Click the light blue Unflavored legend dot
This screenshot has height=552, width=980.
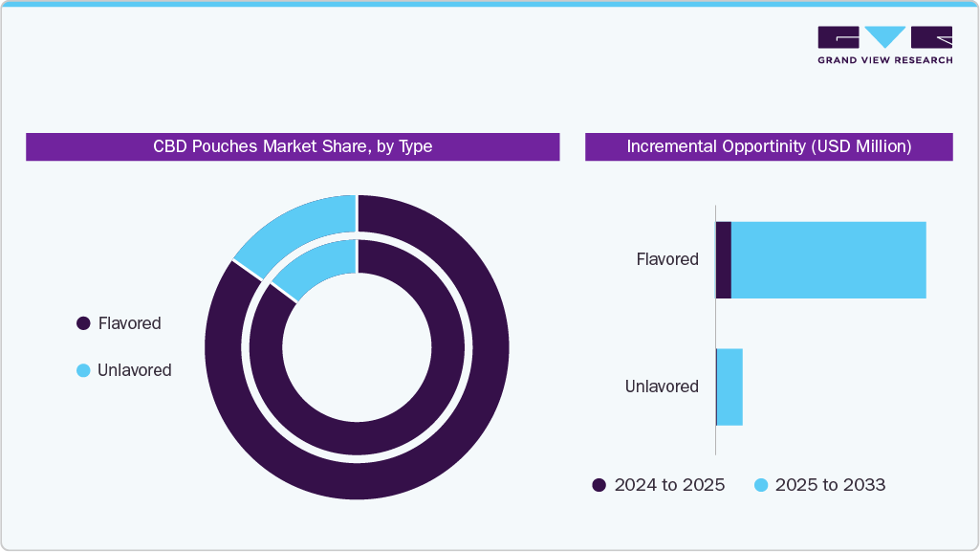tap(83, 370)
